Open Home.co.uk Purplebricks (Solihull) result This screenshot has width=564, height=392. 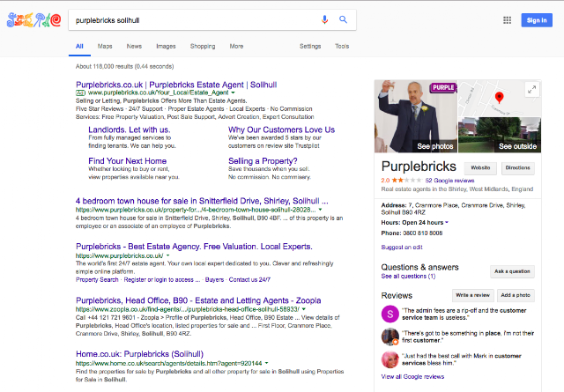coord(139,354)
